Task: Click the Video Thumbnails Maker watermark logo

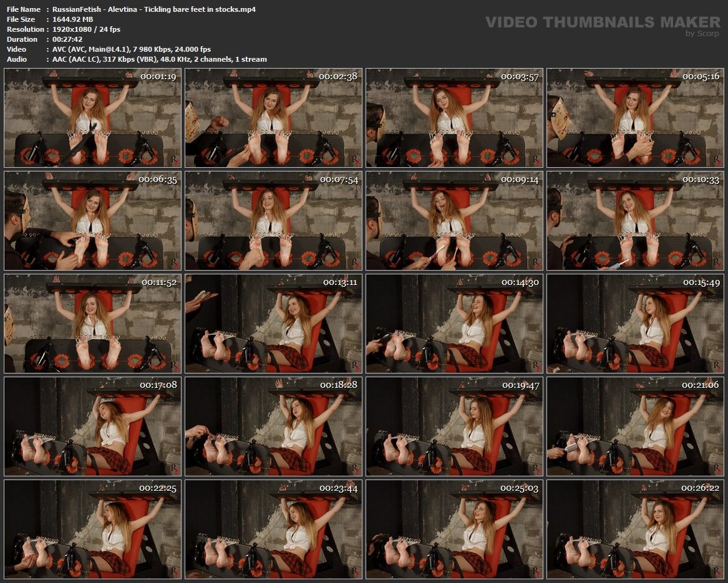Action: pos(602,24)
